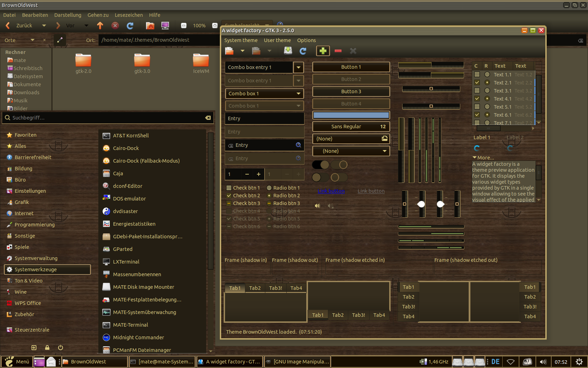Click the volume speaker icon in widget factory
Viewport: 588px width, 368px height.
317,206
